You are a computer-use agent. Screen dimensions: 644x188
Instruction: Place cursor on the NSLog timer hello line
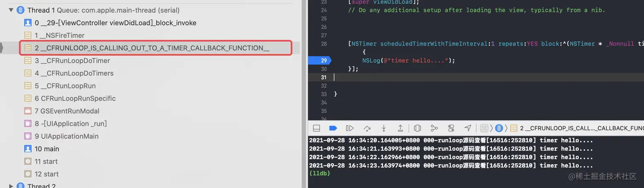click(408, 60)
